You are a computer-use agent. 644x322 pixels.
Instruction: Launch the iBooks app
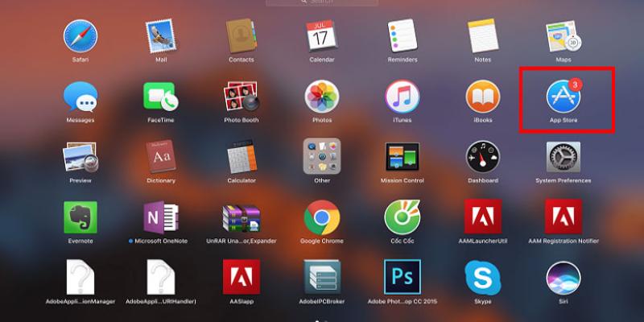pos(483,97)
